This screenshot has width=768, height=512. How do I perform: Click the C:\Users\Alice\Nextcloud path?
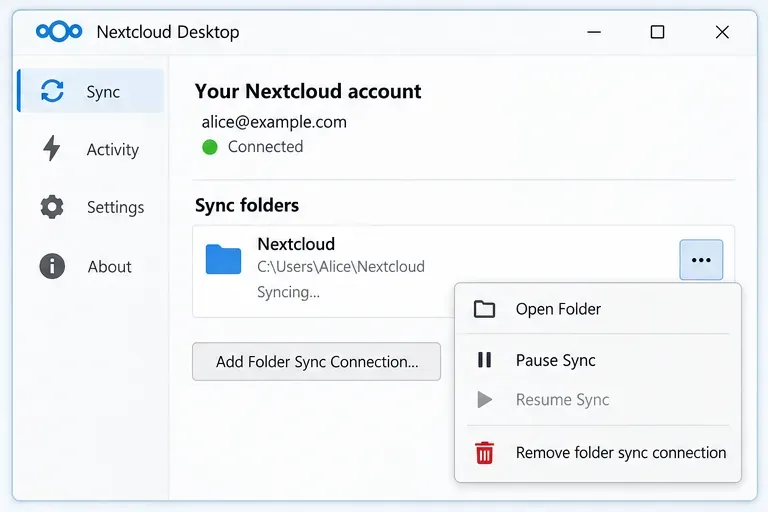341,267
